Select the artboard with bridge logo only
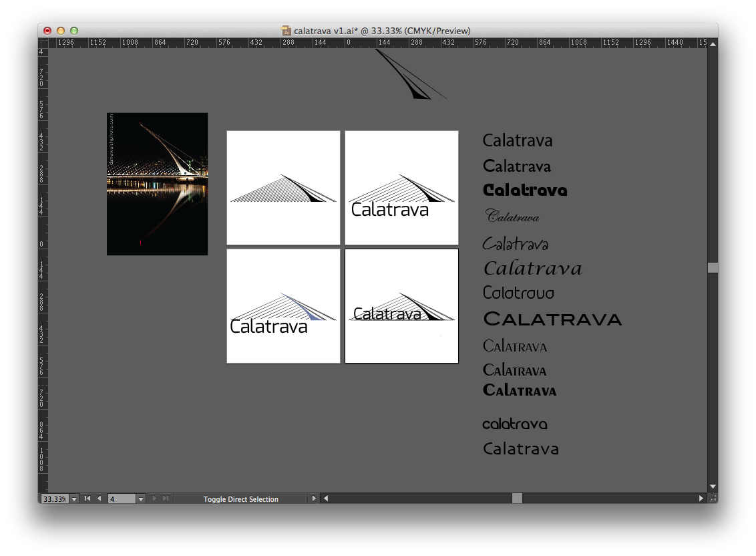The width and height of the screenshot is (756, 556). 283,188
